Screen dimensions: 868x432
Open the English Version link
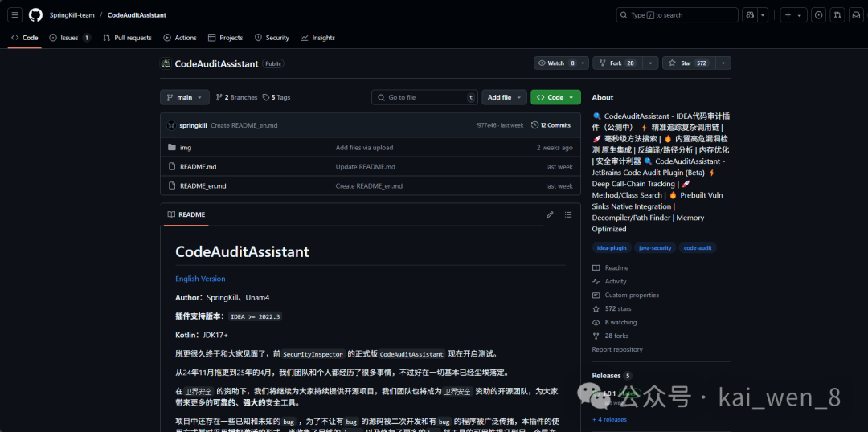coord(200,279)
